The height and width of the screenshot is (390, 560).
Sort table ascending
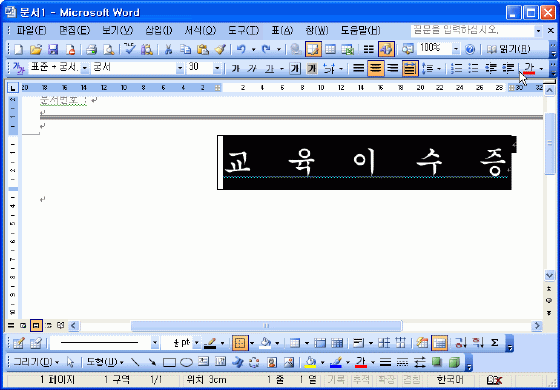tap(460, 343)
